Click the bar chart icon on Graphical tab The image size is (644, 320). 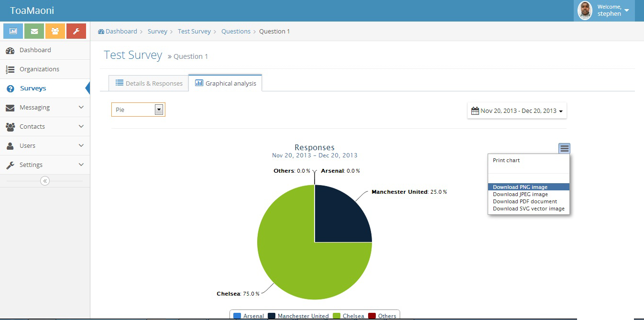point(199,83)
